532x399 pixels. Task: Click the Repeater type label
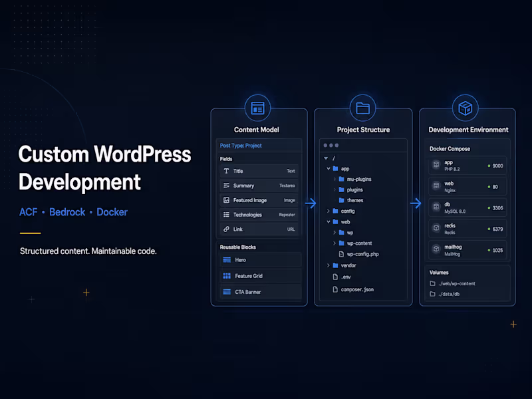[x=287, y=215]
